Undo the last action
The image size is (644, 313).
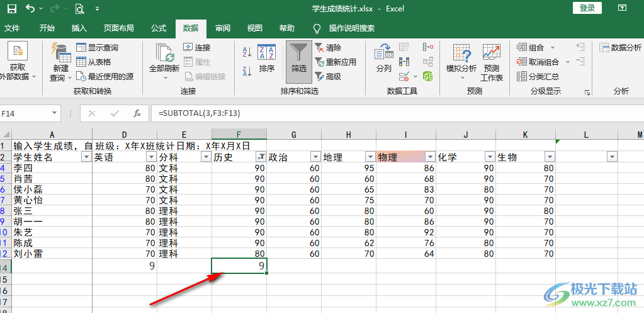(30, 8)
